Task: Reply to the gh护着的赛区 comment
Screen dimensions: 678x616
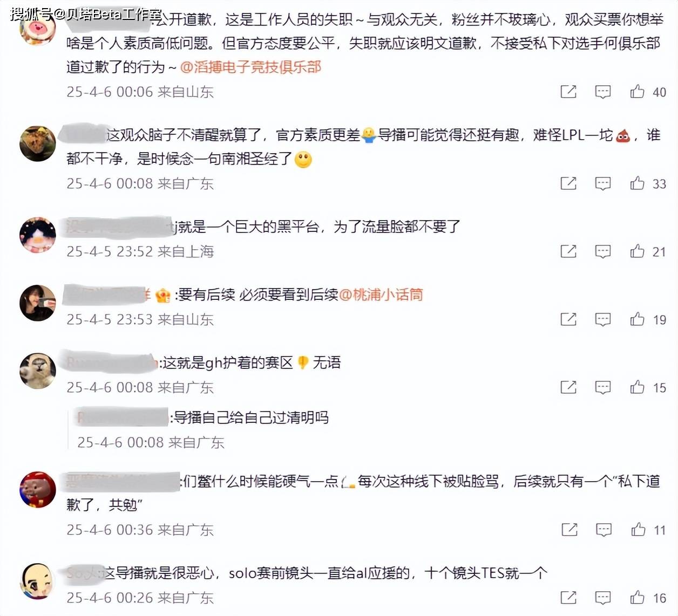Action: pyautogui.click(x=603, y=387)
